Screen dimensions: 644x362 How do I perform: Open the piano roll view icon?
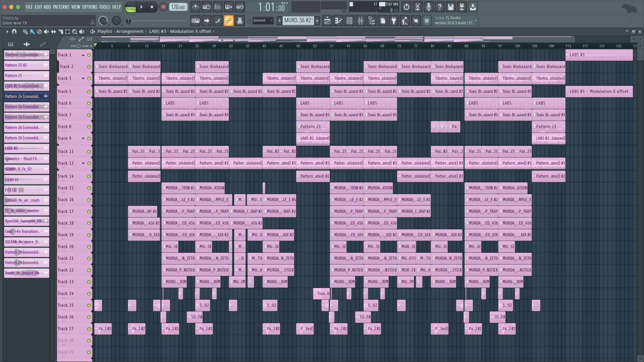click(338, 21)
